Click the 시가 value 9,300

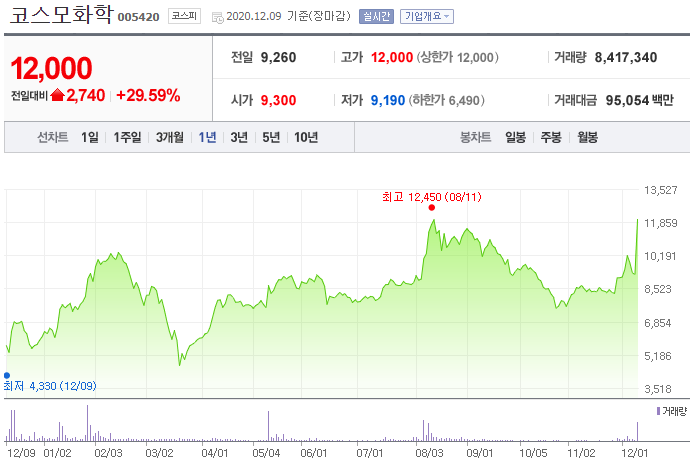(278, 100)
